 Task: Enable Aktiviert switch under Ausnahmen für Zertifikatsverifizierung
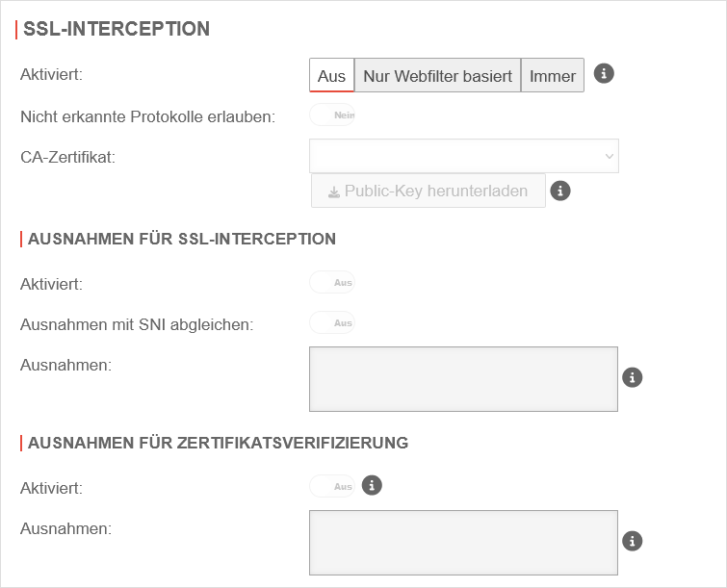pos(332,487)
